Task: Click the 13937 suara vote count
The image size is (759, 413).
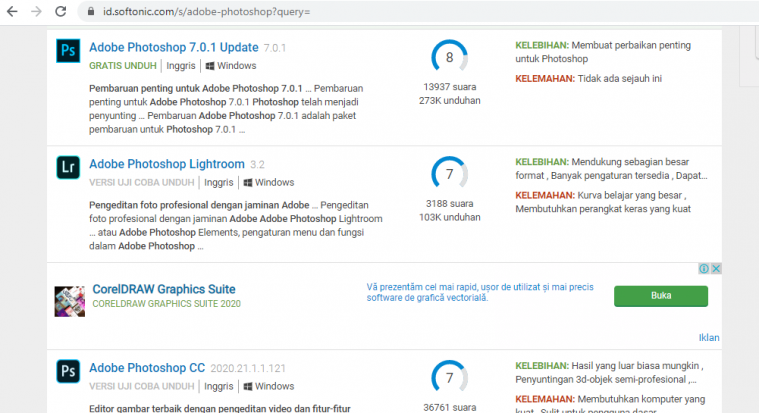Action: click(x=450, y=87)
